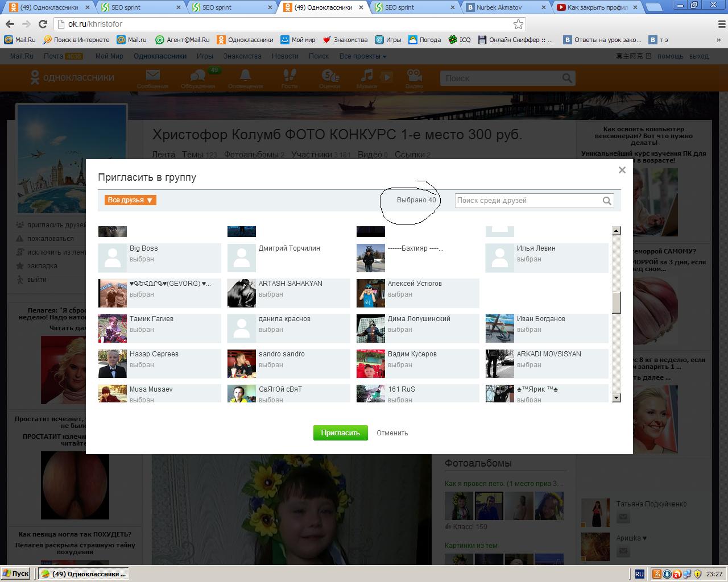The width and height of the screenshot is (728, 582).
Task: Click scroll-down arrow of friends list
Action: coord(616,398)
